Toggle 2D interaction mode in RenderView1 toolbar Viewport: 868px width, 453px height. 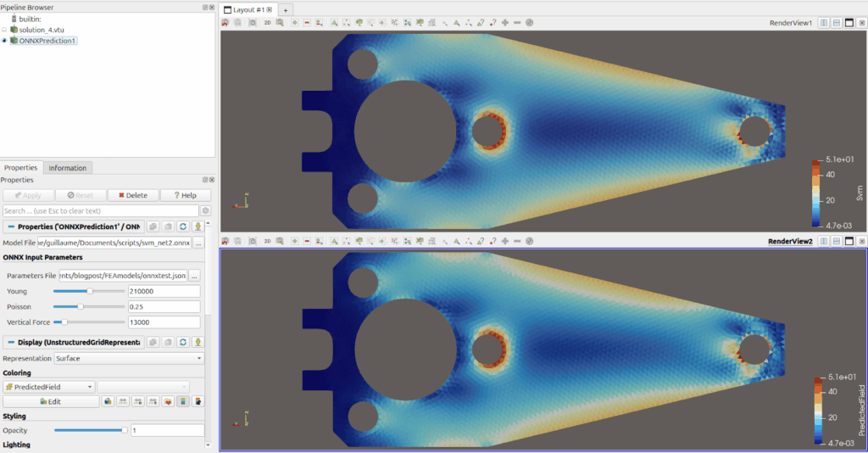point(267,23)
